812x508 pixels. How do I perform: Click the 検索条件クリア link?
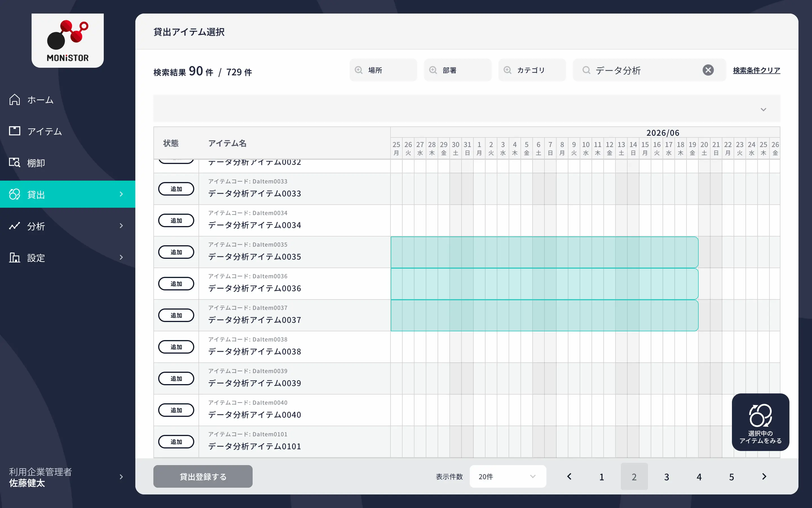click(x=757, y=70)
